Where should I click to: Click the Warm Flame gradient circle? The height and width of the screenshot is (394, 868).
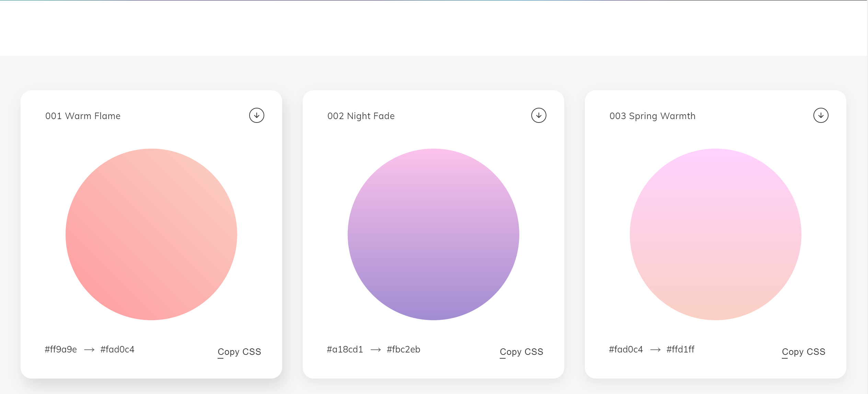click(151, 234)
